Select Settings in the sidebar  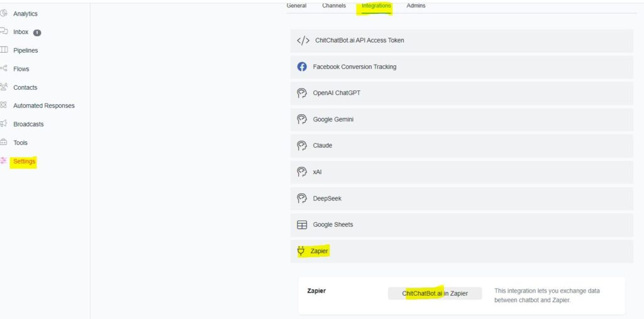tap(25, 161)
